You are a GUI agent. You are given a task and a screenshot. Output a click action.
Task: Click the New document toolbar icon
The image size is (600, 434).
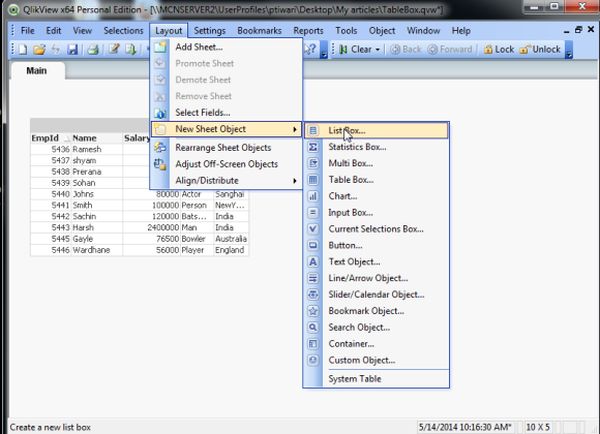tap(23, 49)
